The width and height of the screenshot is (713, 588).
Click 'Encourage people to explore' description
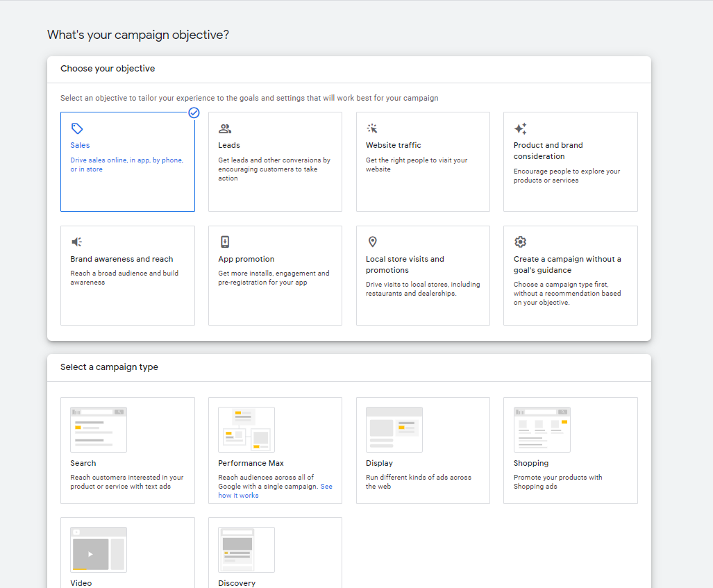(567, 176)
